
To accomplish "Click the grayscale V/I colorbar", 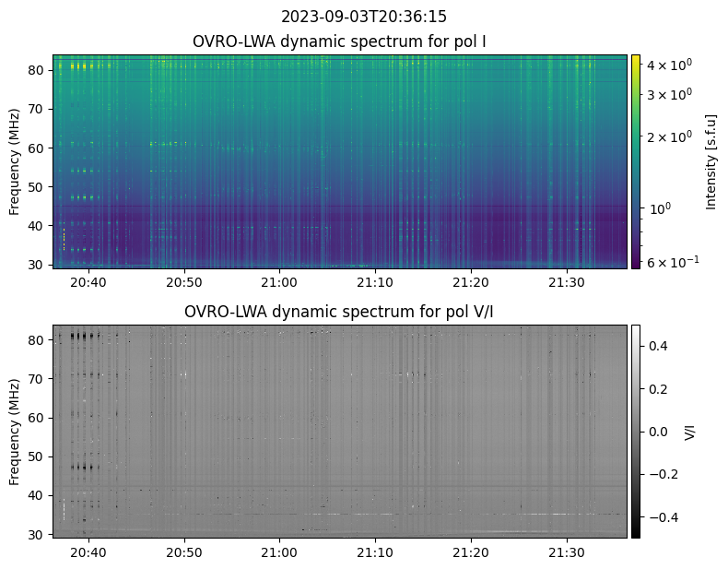I will point(636,432).
